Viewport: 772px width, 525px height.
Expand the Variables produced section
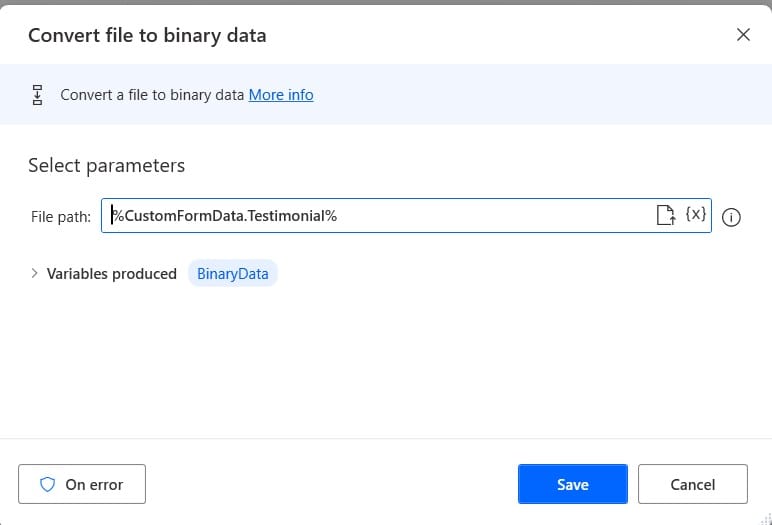point(34,273)
